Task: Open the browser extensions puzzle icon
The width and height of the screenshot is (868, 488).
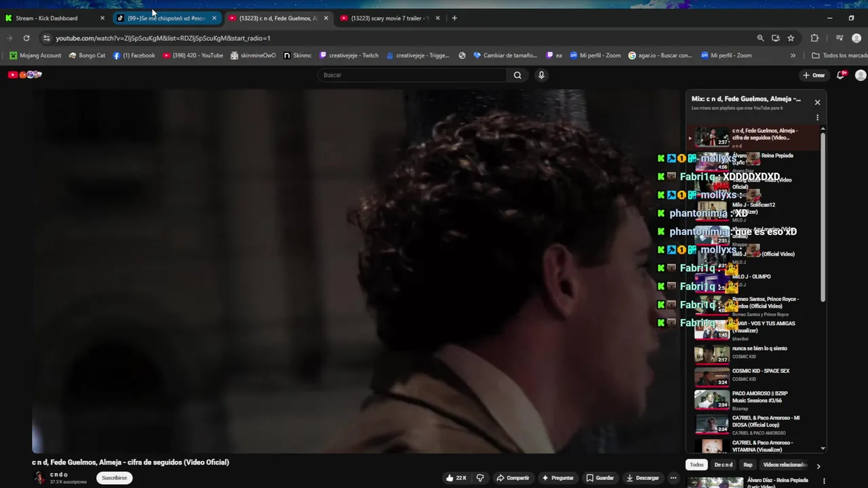Action: pyautogui.click(x=814, y=38)
